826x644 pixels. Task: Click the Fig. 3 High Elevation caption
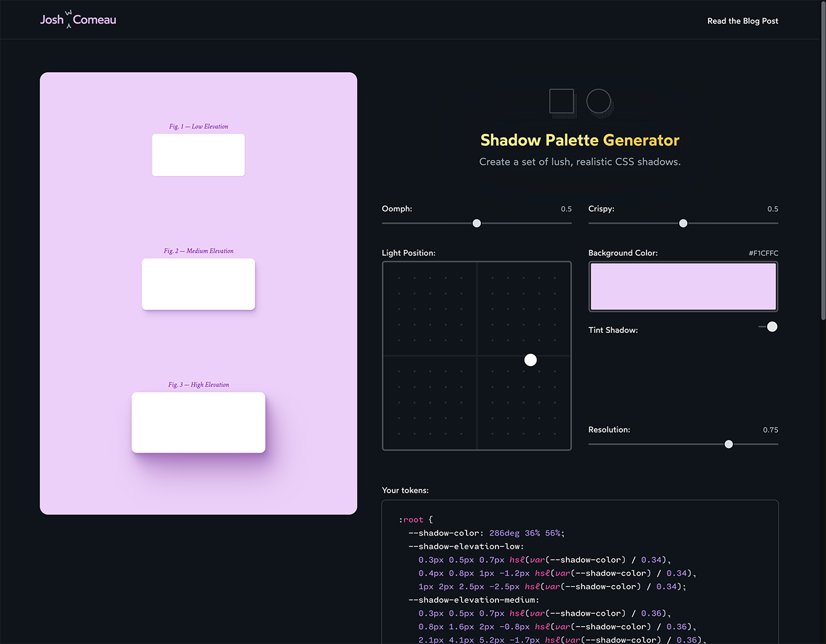199,385
